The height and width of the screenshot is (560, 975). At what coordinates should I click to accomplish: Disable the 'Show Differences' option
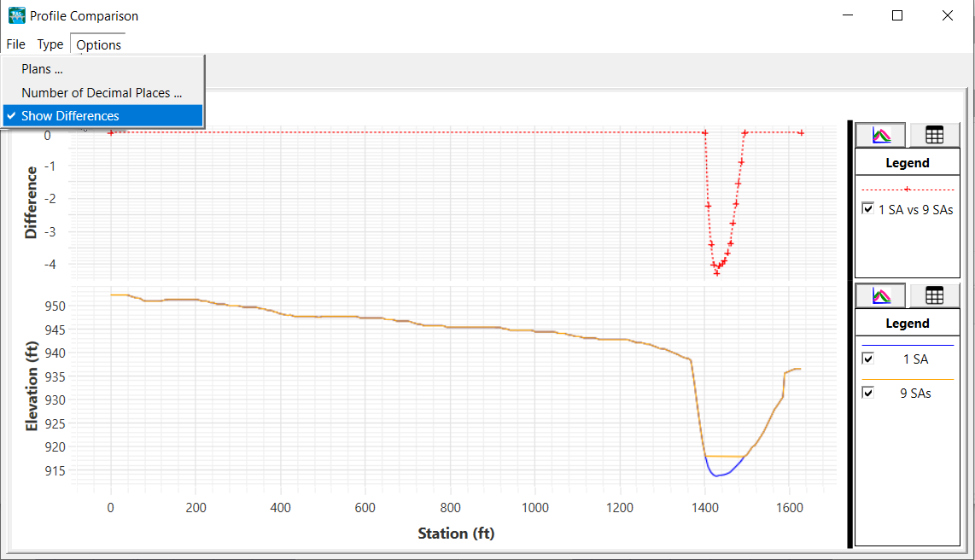(70, 116)
